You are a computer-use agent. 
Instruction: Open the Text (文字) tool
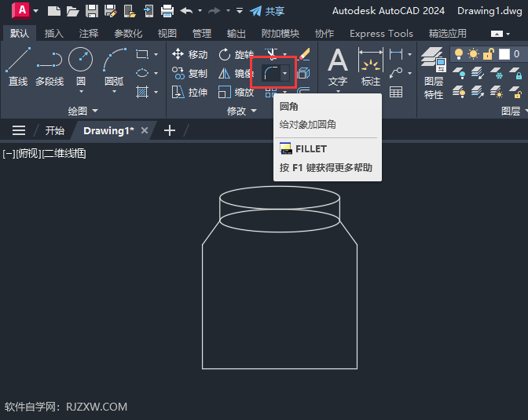(x=338, y=71)
